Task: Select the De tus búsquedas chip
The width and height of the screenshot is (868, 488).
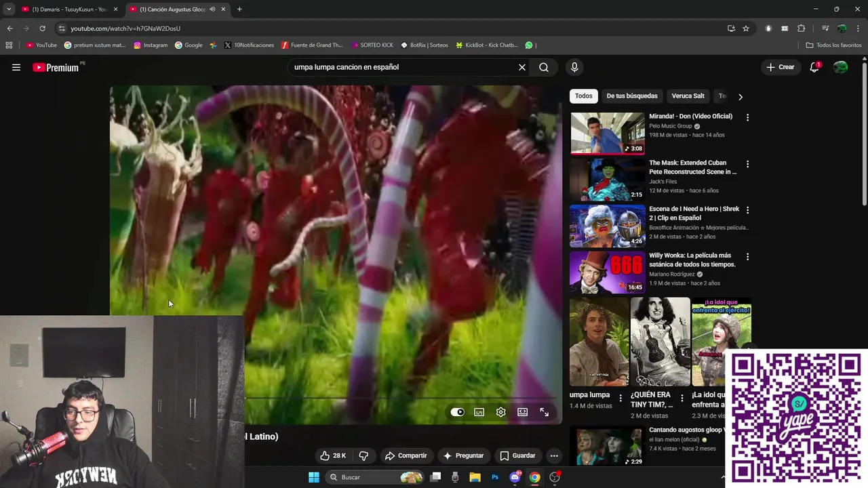Action: coord(632,96)
